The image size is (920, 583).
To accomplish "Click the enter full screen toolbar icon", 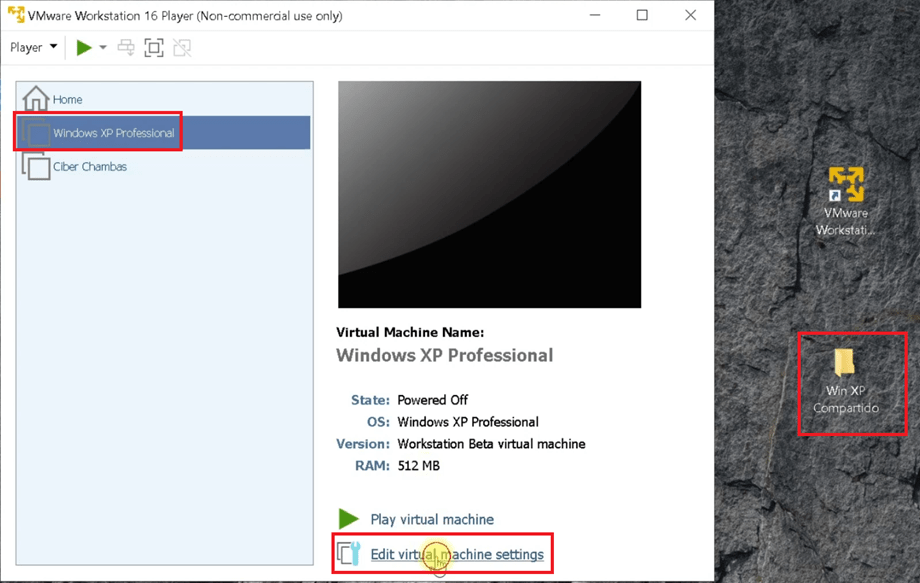I will [x=154, y=48].
